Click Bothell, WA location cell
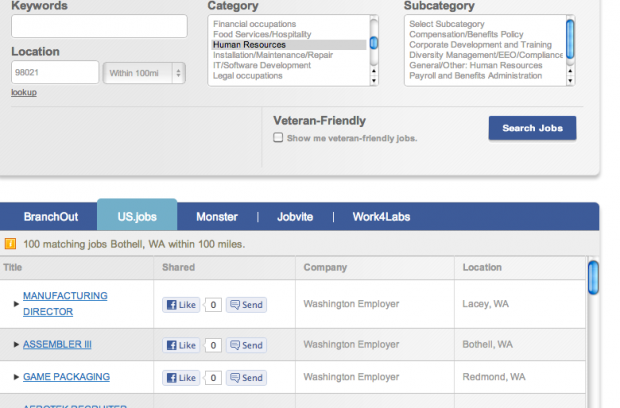620x408 pixels. point(488,344)
